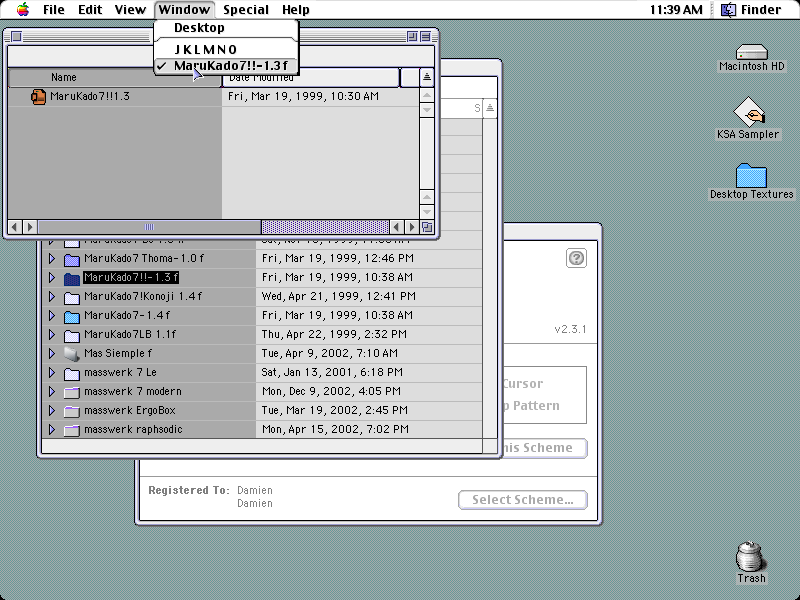Screen dimensions: 800x600
Task: Expand MaruKado7-1.4 f folder
Action: [52, 316]
